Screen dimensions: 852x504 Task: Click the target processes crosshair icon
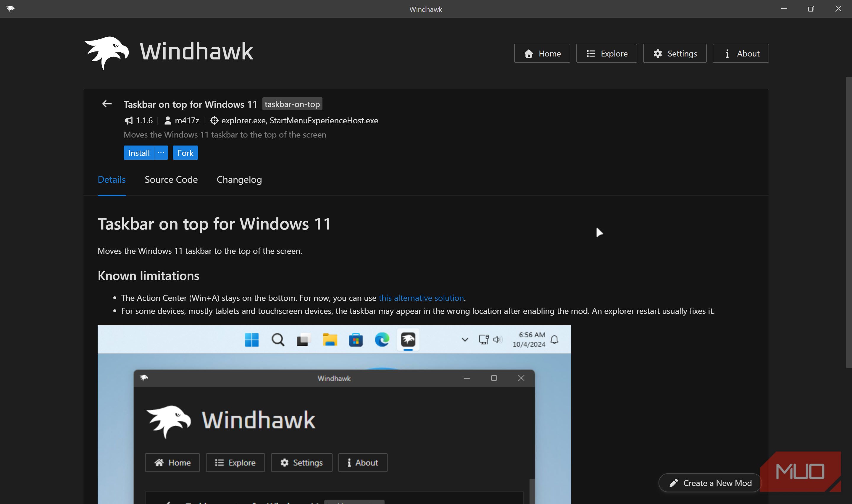click(214, 121)
